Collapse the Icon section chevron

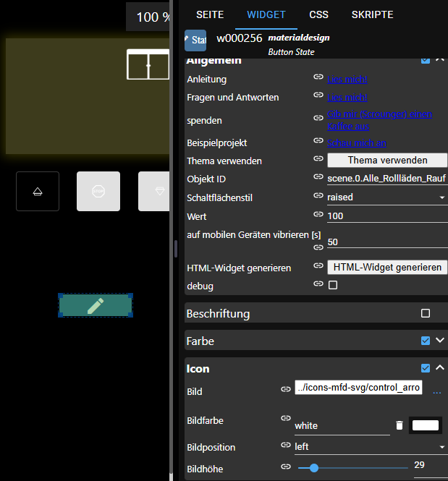440,367
